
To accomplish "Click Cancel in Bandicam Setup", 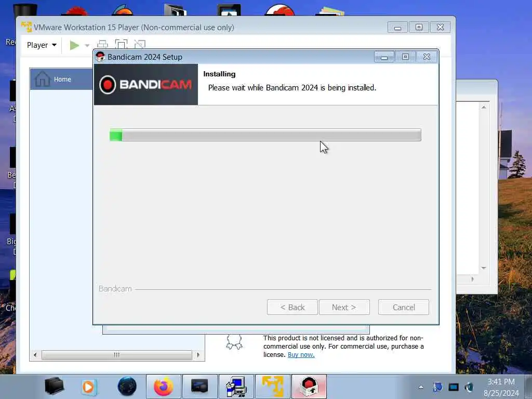I will (x=403, y=307).
